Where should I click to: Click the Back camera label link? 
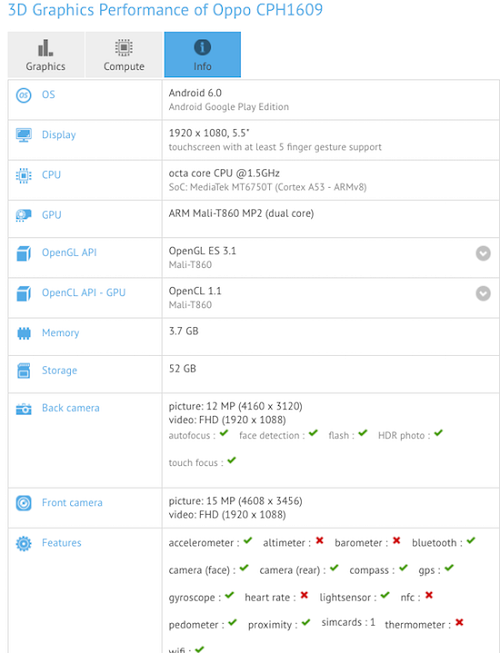[x=71, y=408]
